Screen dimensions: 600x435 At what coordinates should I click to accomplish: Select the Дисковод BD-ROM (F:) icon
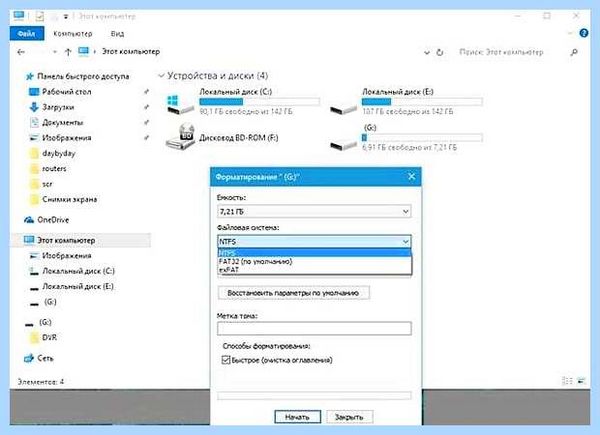(181, 137)
